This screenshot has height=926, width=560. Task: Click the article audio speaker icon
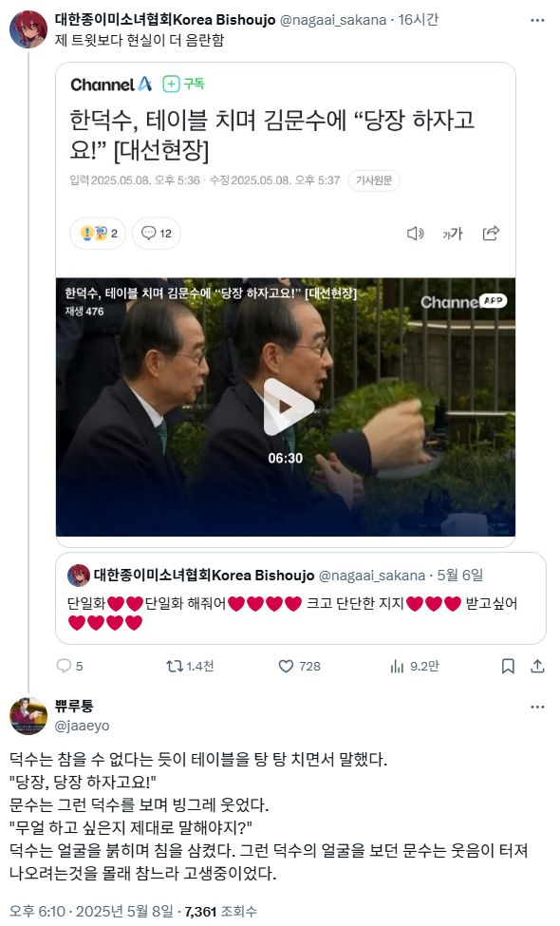click(x=416, y=234)
